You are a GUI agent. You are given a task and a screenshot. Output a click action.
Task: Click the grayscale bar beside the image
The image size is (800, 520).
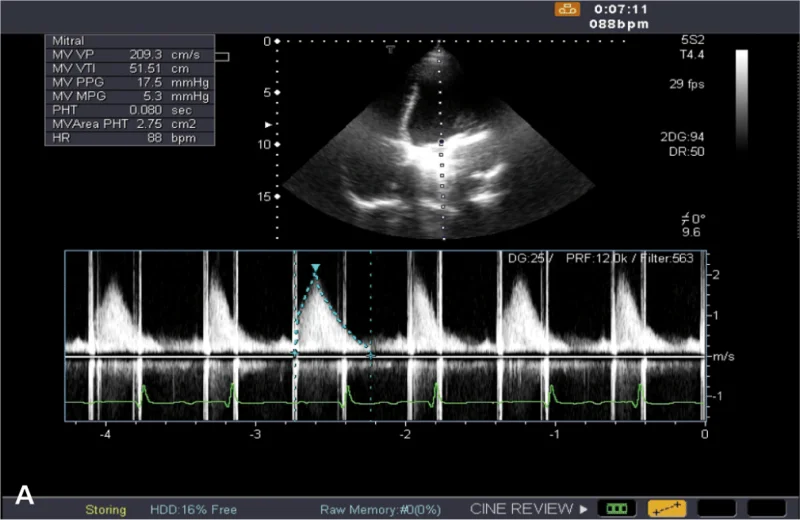coord(742,100)
